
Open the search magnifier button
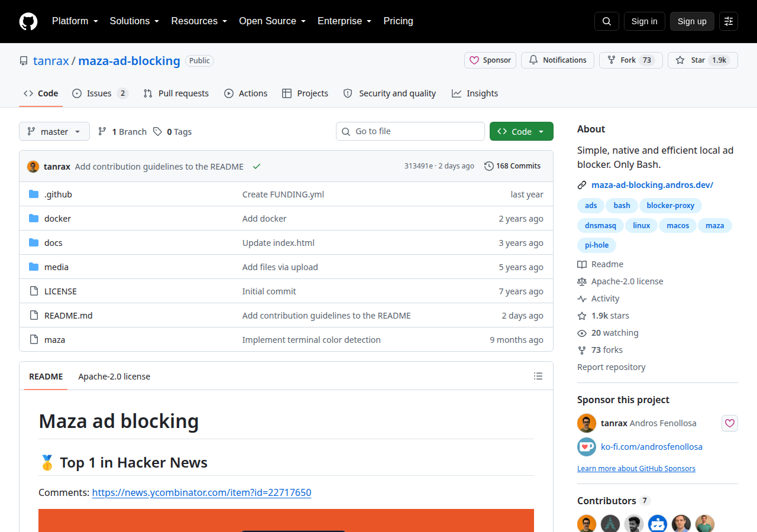point(607,21)
